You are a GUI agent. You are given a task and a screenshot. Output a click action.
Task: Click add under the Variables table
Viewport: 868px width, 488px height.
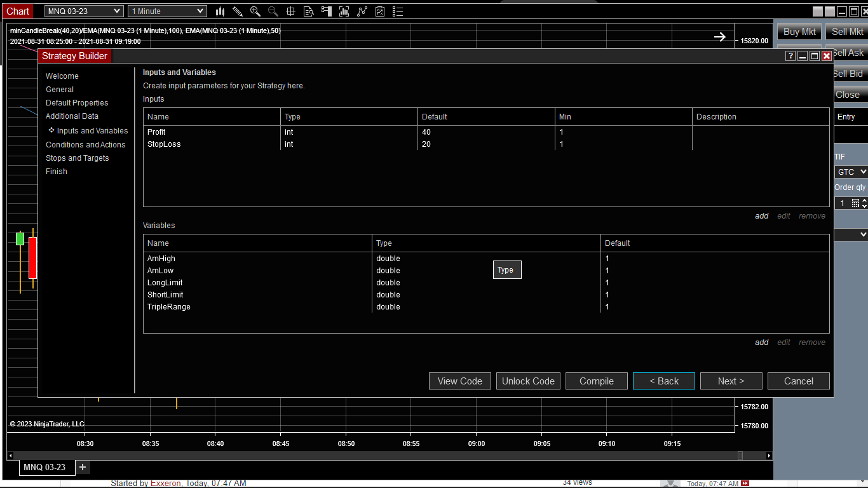click(761, 342)
